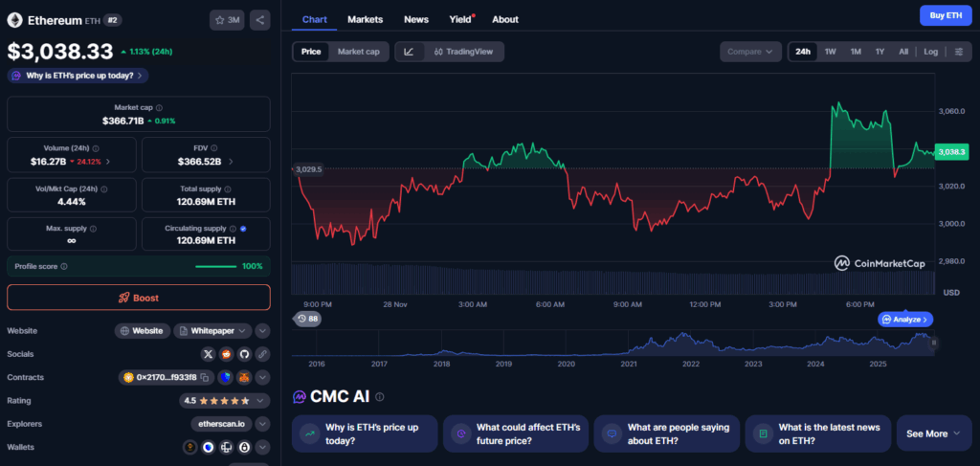Open the Yield tab
Image resolution: width=980 pixels, height=466 pixels.
pyautogui.click(x=460, y=19)
